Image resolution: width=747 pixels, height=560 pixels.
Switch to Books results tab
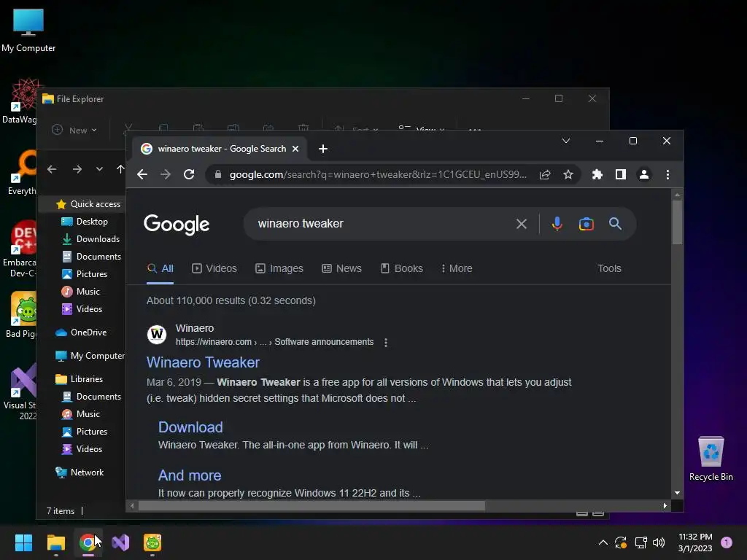[402, 268]
